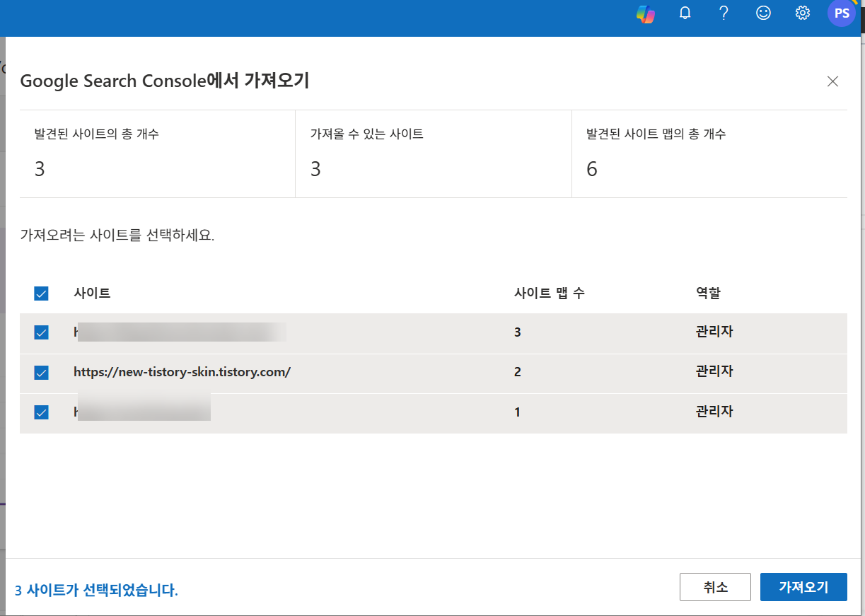
Task: Close the Google Search Console import dialog
Action: (x=832, y=81)
